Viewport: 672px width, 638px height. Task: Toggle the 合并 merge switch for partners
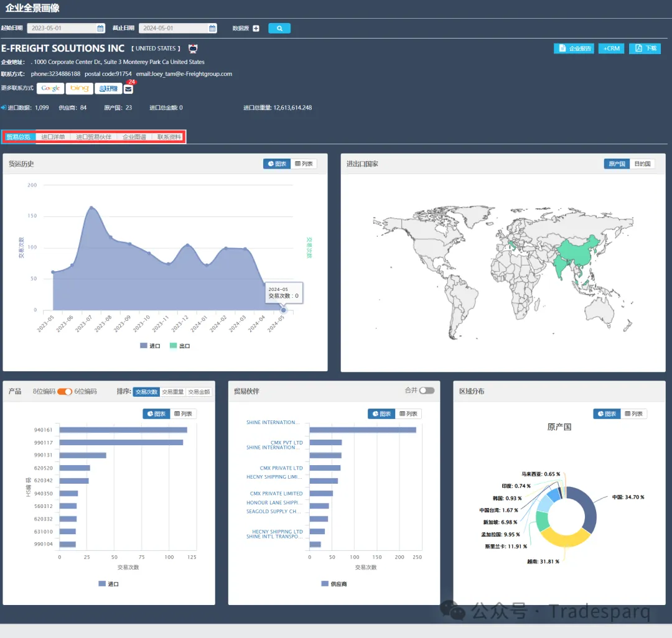427,391
